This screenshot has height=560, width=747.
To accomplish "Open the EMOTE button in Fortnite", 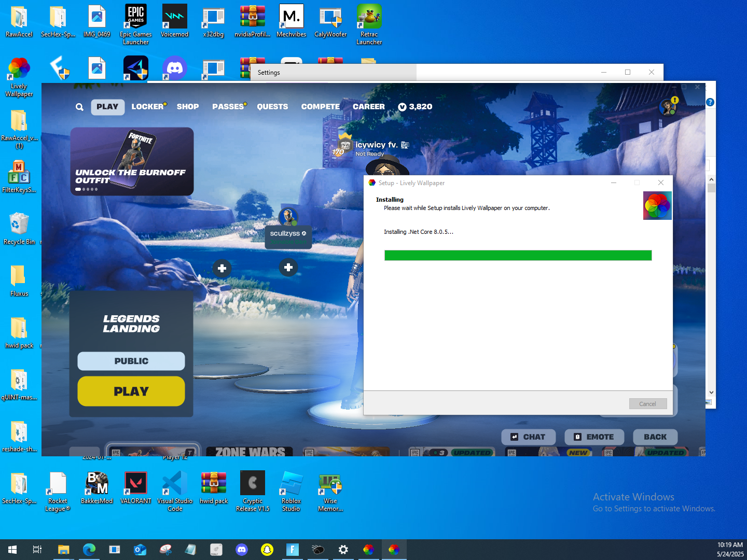I will pos(594,437).
